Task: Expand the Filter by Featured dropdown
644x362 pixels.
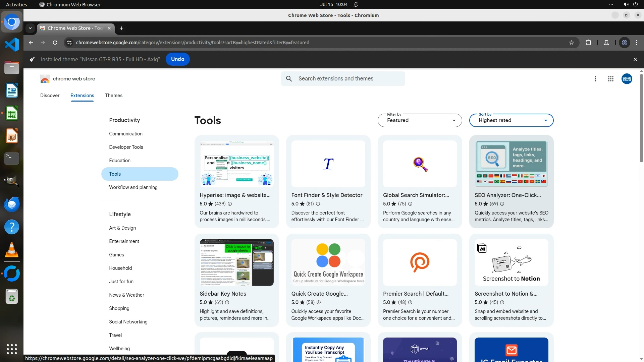Action: 420,120
